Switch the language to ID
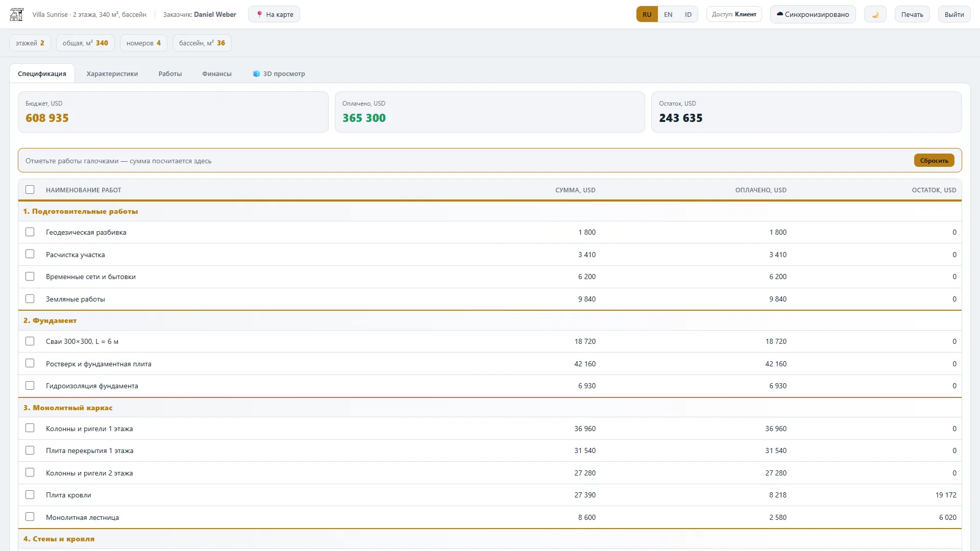 point(688,14)
